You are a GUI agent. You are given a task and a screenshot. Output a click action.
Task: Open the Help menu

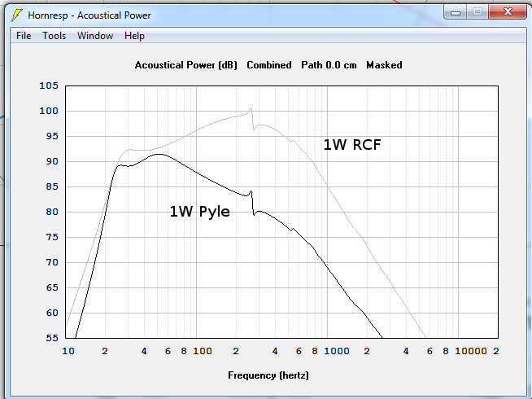134,36
